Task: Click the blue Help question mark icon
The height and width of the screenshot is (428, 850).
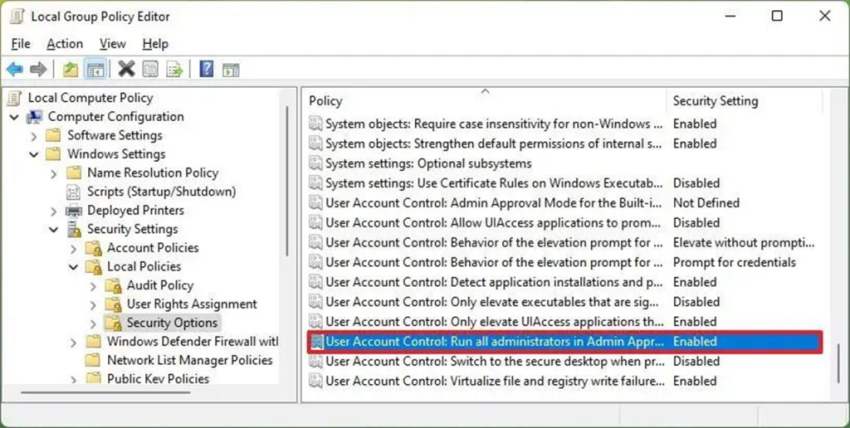Action: tap(206, 69)
